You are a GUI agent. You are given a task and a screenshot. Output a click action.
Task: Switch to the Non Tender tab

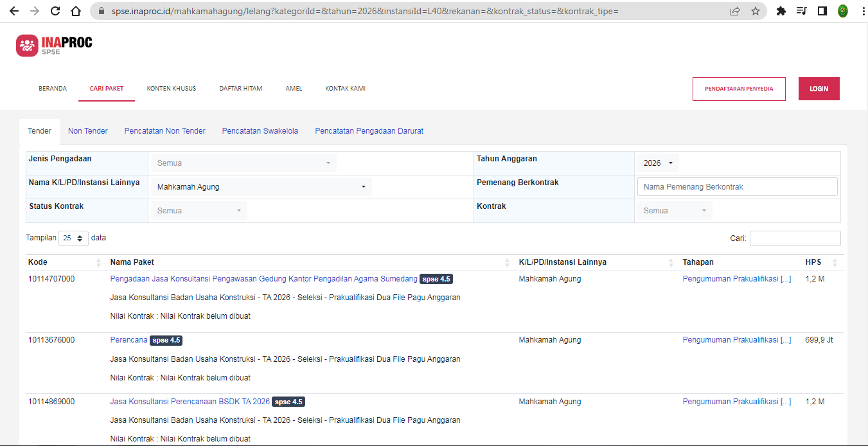point(88,131)
